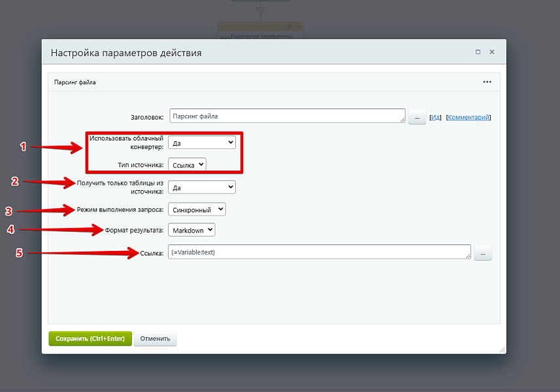Change the Режим выполнения запроса selection
The image size is (560, 392).
197,210
